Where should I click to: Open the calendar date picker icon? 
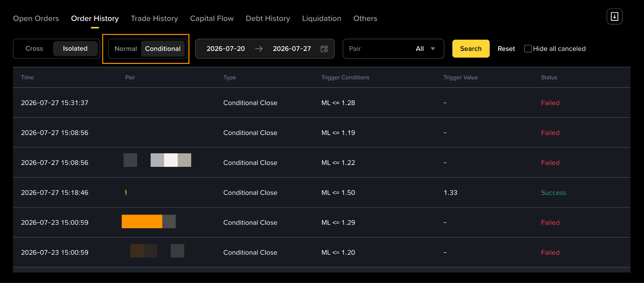(324, 49)
